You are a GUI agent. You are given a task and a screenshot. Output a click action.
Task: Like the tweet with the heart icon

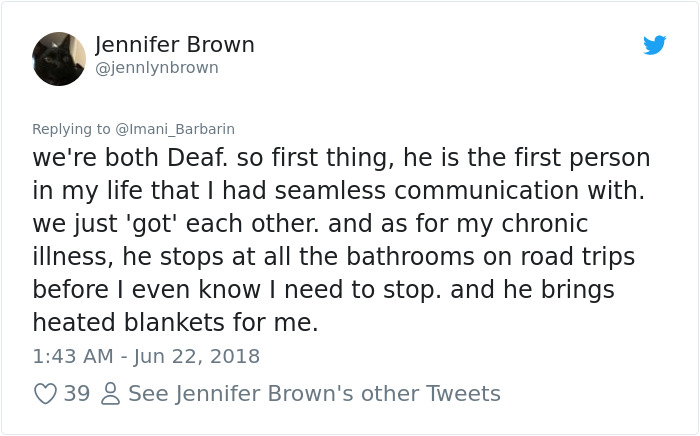pyautogui.click(x=45, y=394)
